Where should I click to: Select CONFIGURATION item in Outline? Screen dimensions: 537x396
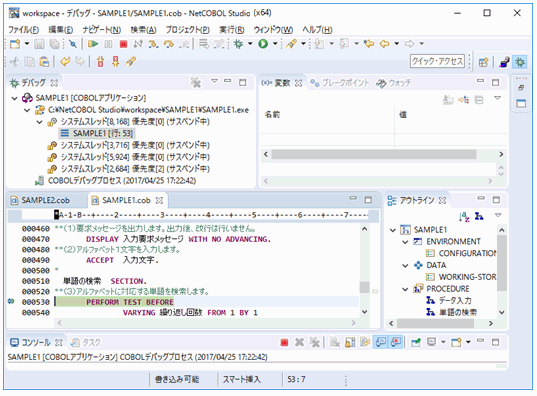(x=461, y=253)
